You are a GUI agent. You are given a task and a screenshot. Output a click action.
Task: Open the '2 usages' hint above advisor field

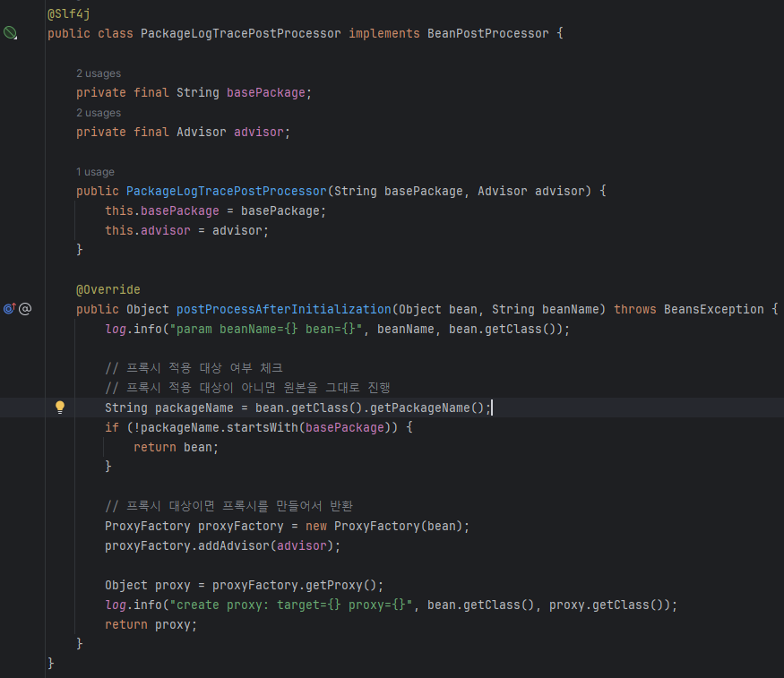[x=99, y=113]
